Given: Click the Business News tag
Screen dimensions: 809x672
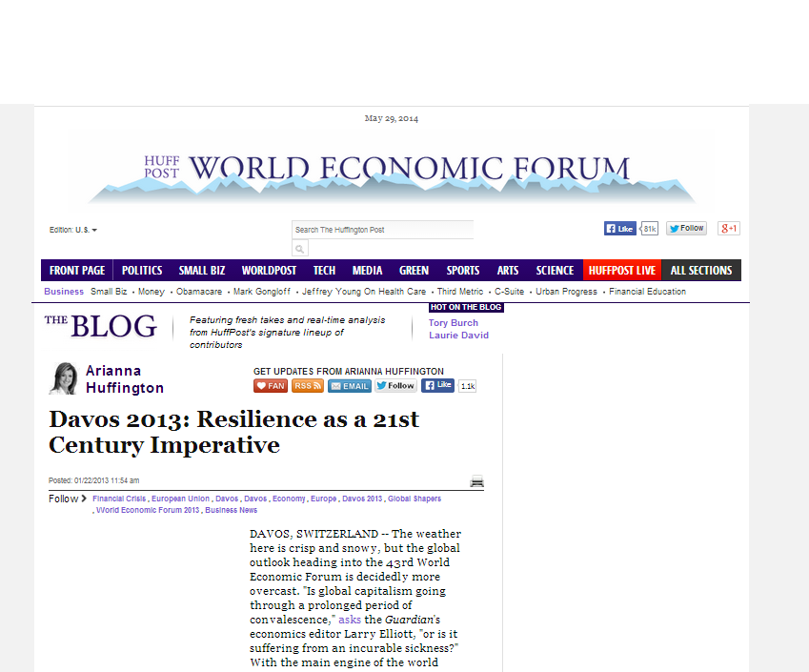Looking at the screenshot, I should click(232, 510).
